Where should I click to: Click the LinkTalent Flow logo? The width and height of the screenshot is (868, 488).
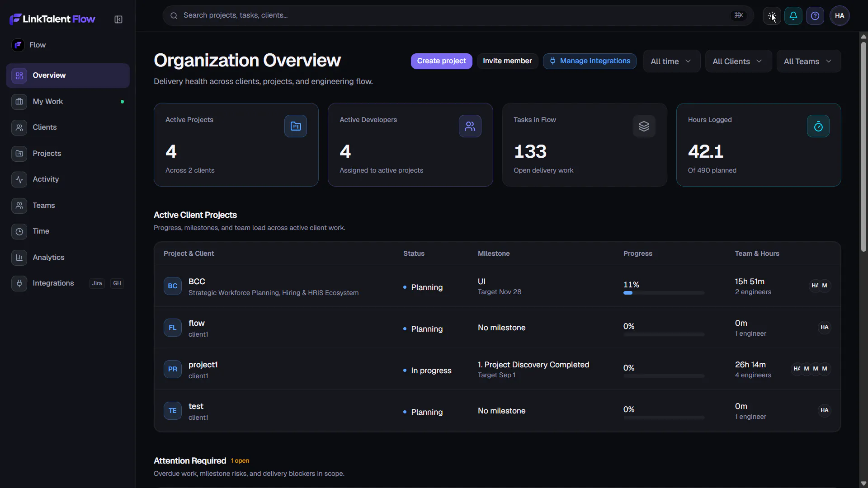tap(52, 19)
